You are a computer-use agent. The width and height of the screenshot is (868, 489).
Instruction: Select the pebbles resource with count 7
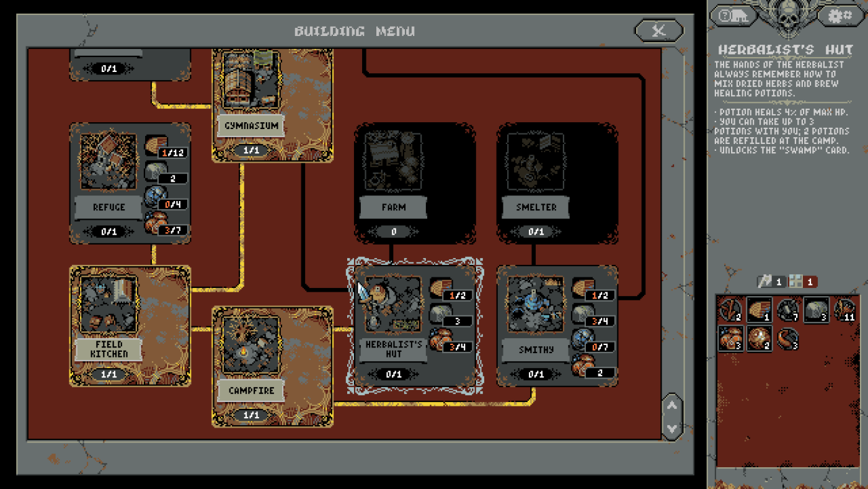click(788, 310)
